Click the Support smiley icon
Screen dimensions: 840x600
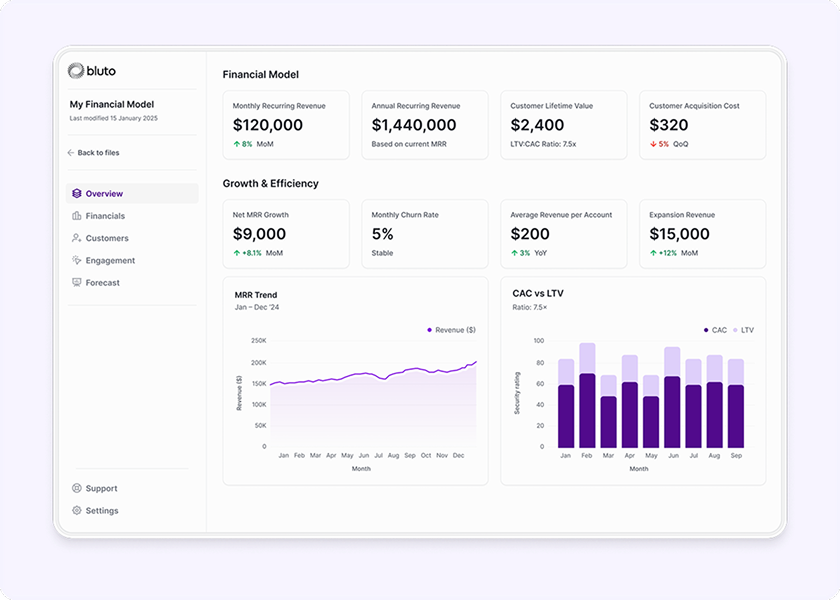click(x=77, y=489)
